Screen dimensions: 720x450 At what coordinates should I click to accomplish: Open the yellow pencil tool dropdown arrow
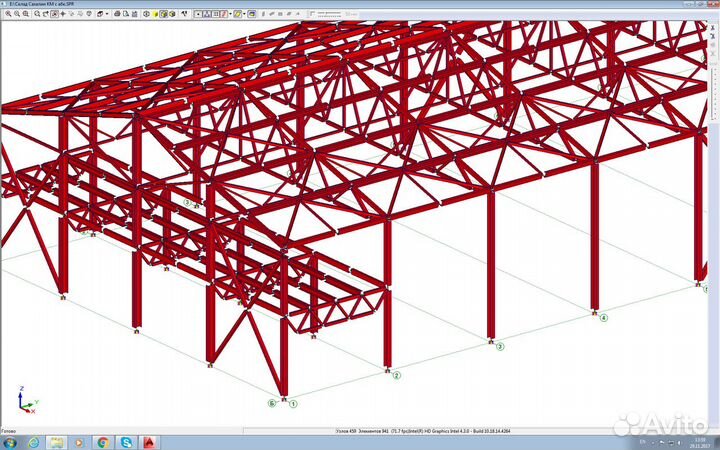coord(244,14)
